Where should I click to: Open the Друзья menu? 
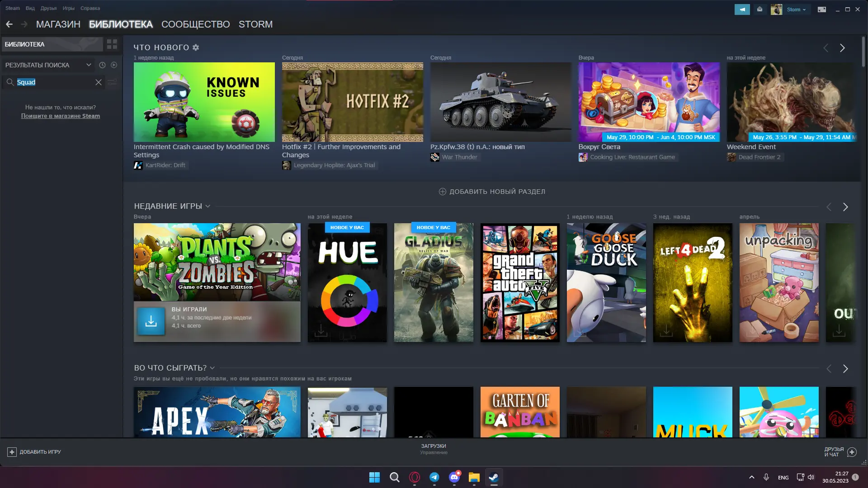point(48,8)
